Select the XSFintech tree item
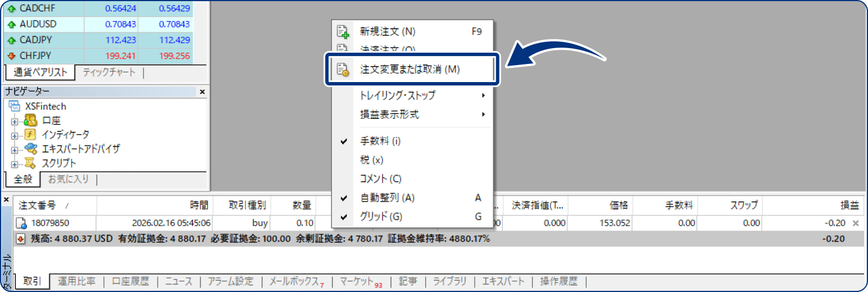The image size is (868, 292). pyautogui.click(x=45, y=106)
